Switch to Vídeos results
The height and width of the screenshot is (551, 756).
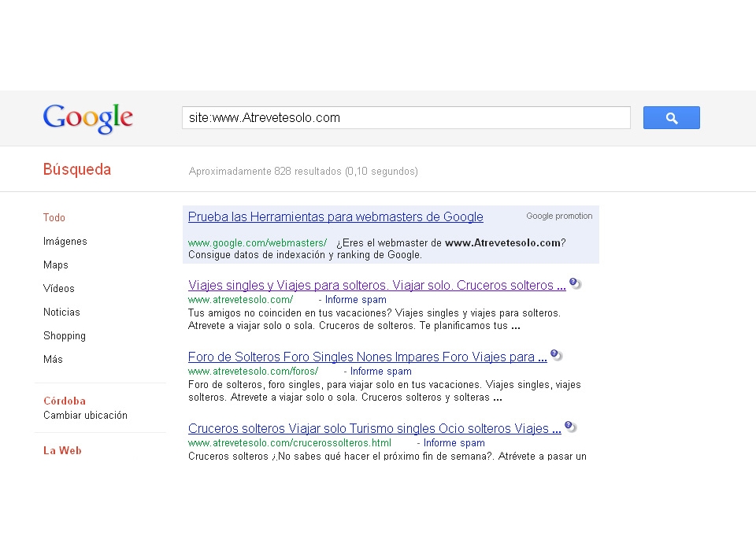pos(59,288)
